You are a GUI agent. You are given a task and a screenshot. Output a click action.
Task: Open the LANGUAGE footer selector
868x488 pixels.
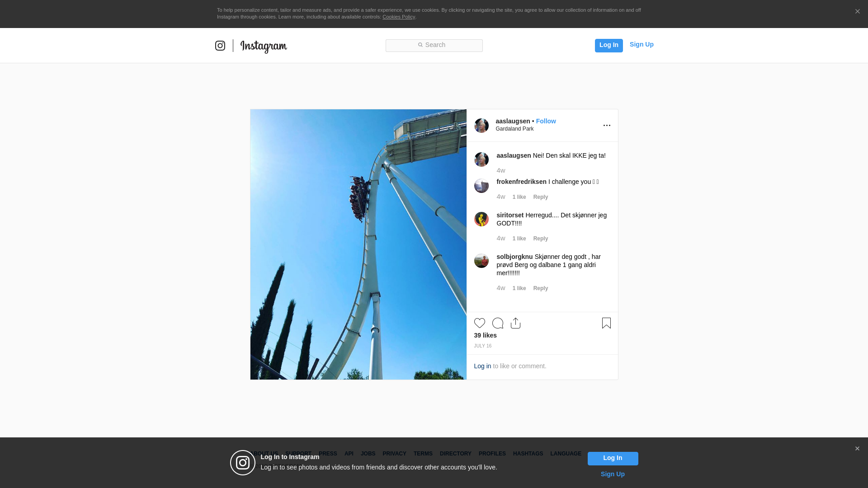pos(566,454)
